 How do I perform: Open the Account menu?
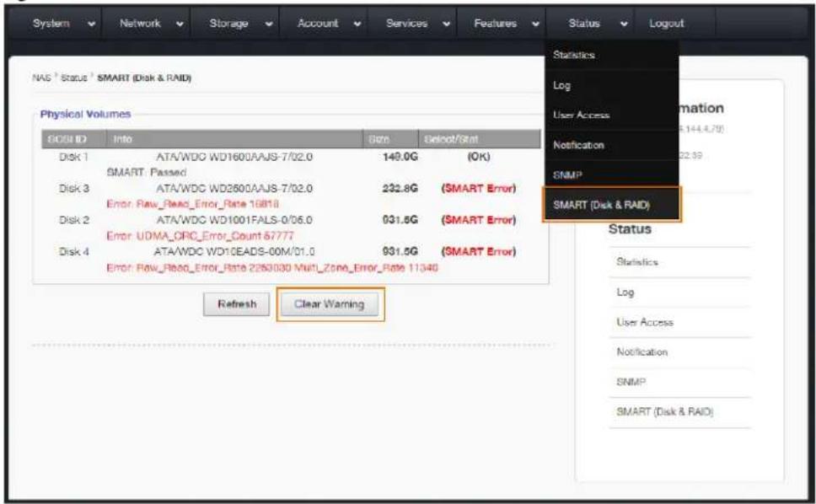pyautogui.click(x=318, y=24)
